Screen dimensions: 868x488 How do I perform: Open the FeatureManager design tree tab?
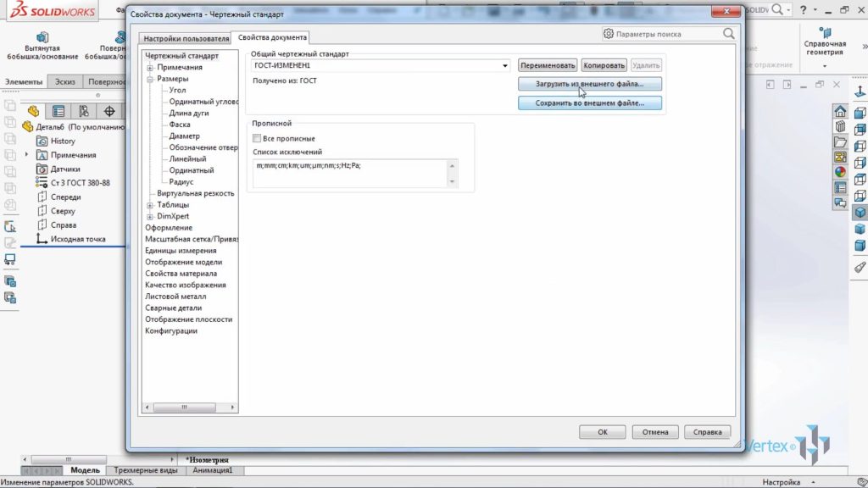[33, 111]
